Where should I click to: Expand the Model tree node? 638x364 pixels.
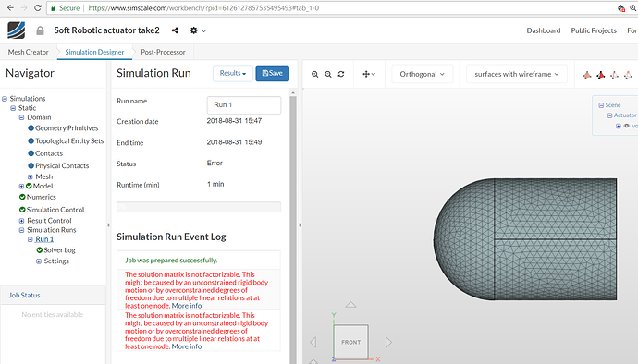click(x=21, y=187)
